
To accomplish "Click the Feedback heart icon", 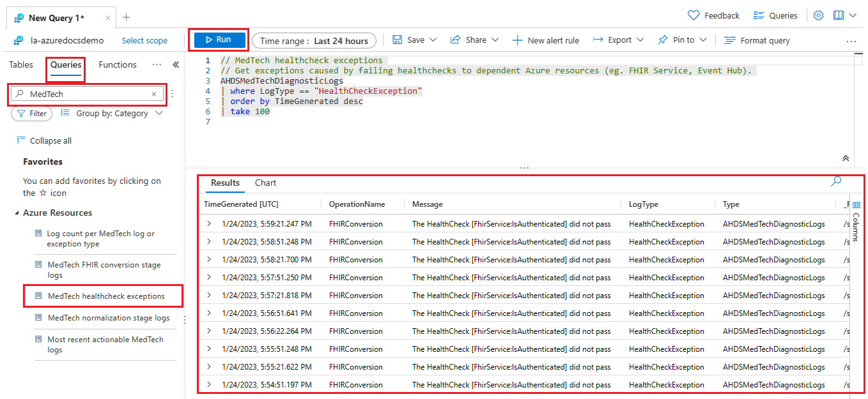I will click(x=694, y=15).
